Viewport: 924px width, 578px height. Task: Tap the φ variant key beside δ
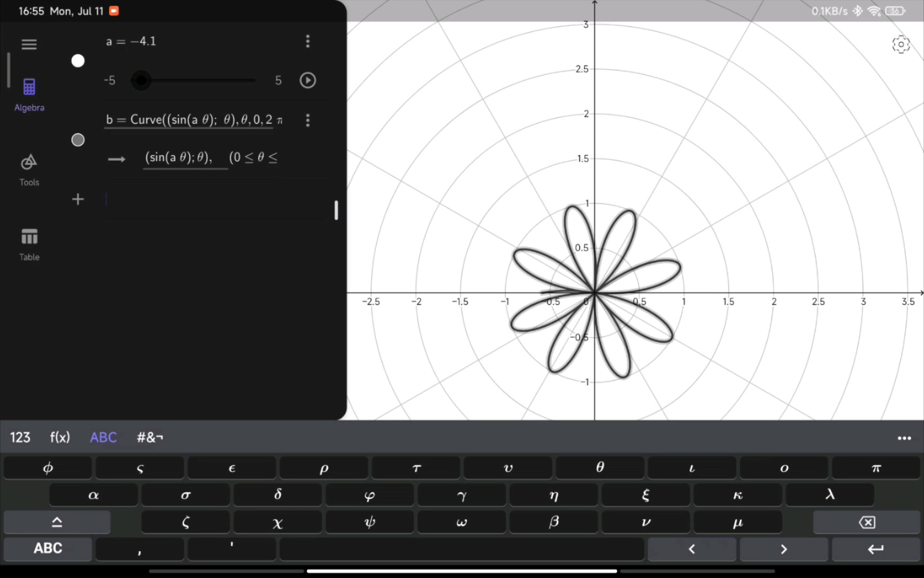369,495
